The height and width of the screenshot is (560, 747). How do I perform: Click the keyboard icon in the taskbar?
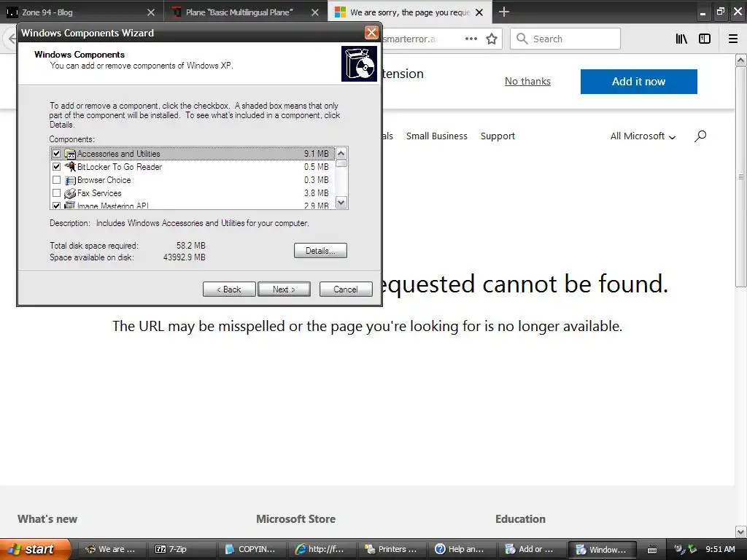(x=652, y=550)
